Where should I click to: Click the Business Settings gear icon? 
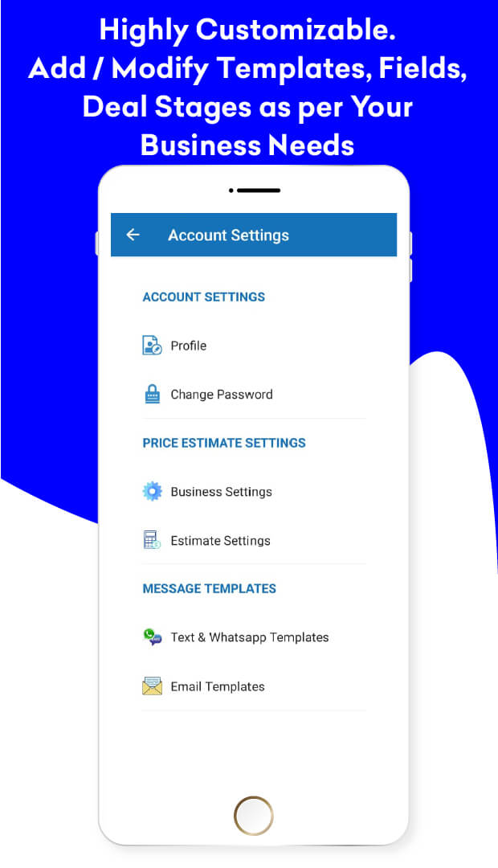pyautogui.click(x=152, y=492)
